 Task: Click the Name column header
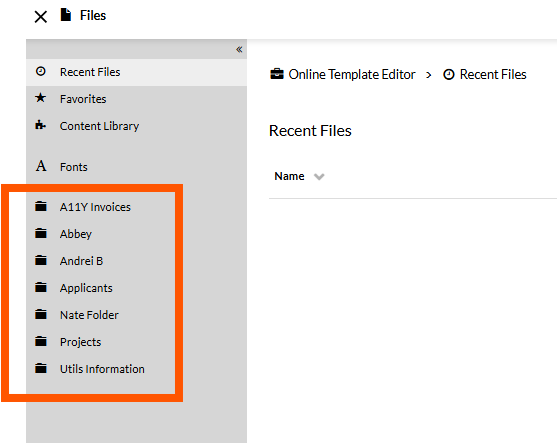(x=289, y=176)
